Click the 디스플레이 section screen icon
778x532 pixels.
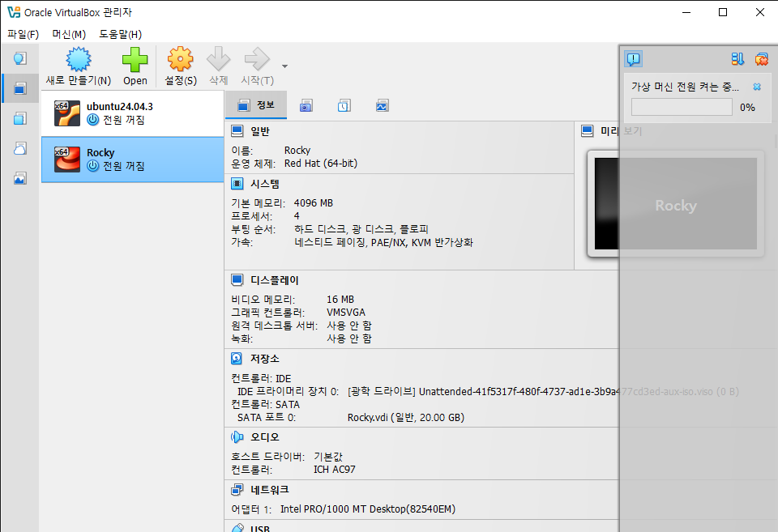[237, 280]
